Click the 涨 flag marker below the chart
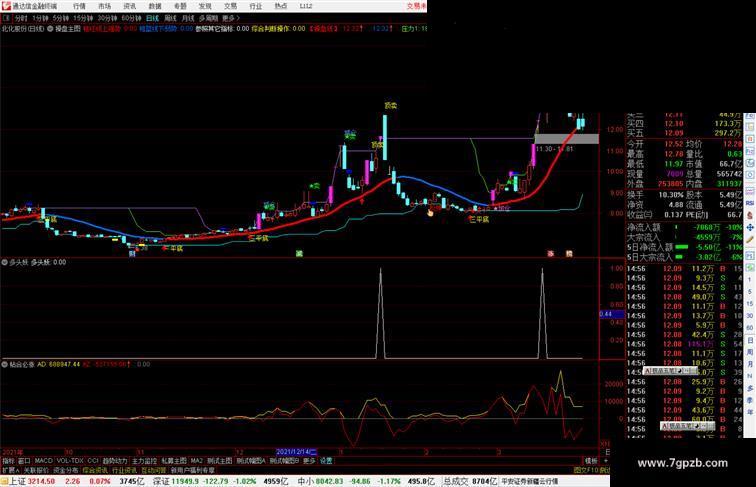 [x=551, y=253]
